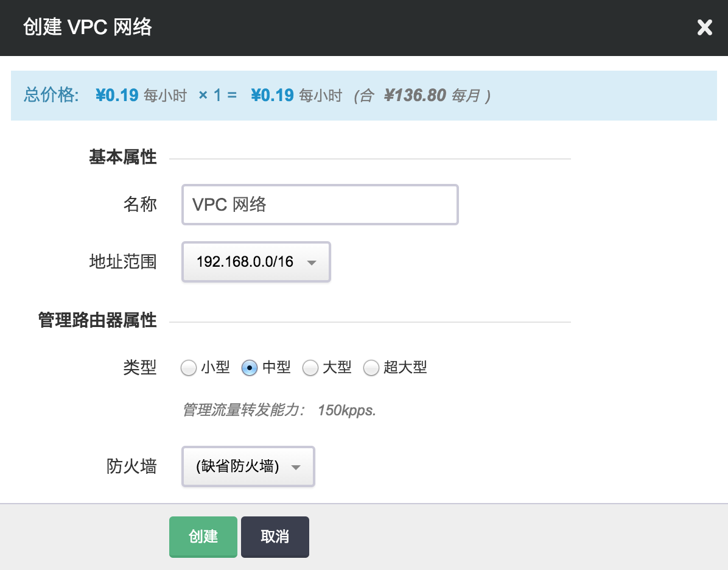Open the 地址范围 dropdown
The width and height of the screenshot is (728, 570).
(256, 262)
